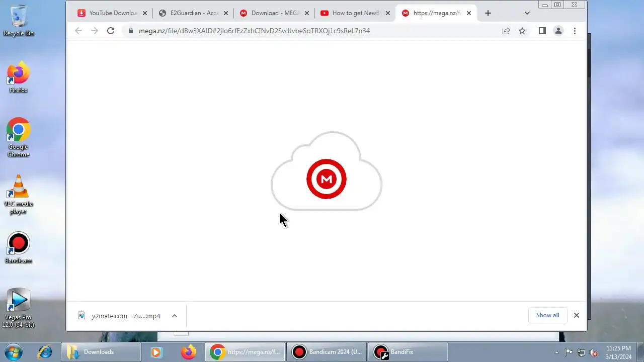This screenshot has height=362, width=644.
Task: Open Action Center flag icon
Action: (569, 352)
